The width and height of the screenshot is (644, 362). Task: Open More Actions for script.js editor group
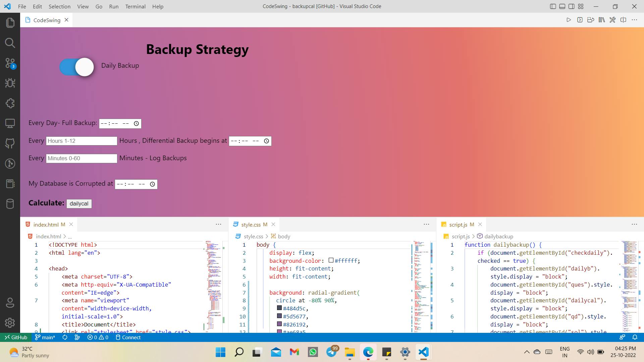click(634, 224)
